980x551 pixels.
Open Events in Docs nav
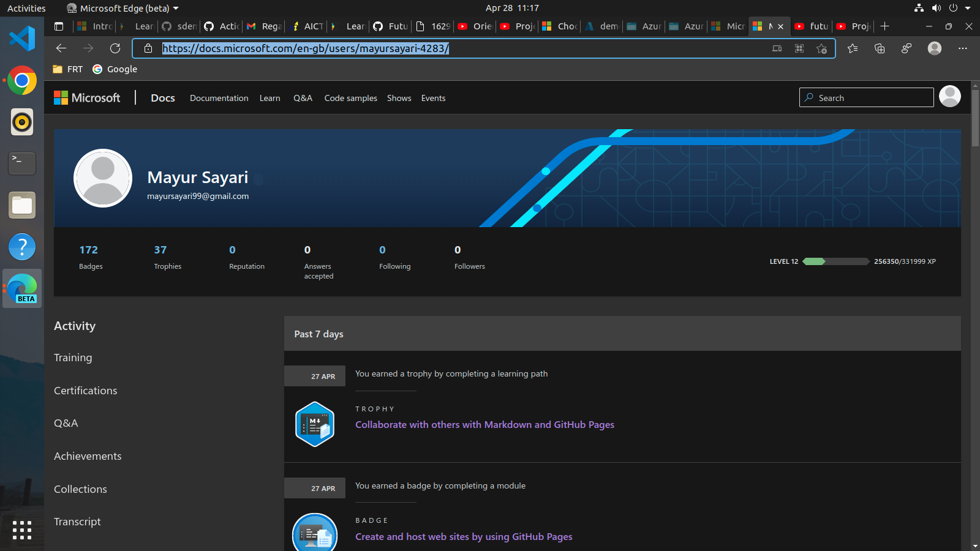pyautogui.click(x=433, y=98)
